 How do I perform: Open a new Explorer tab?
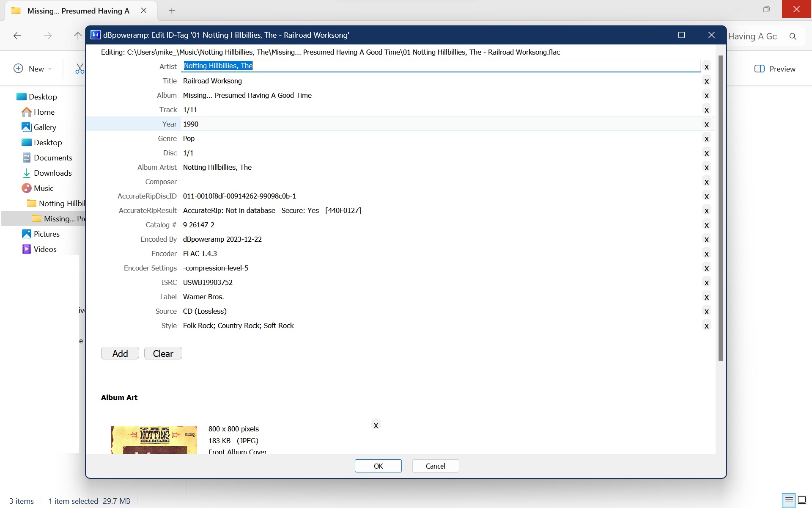point(172,11)
